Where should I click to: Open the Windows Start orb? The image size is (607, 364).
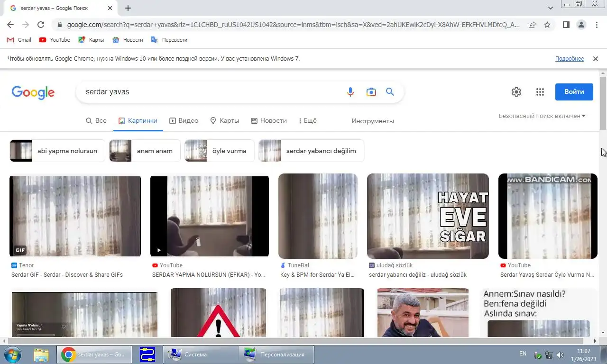12,354
